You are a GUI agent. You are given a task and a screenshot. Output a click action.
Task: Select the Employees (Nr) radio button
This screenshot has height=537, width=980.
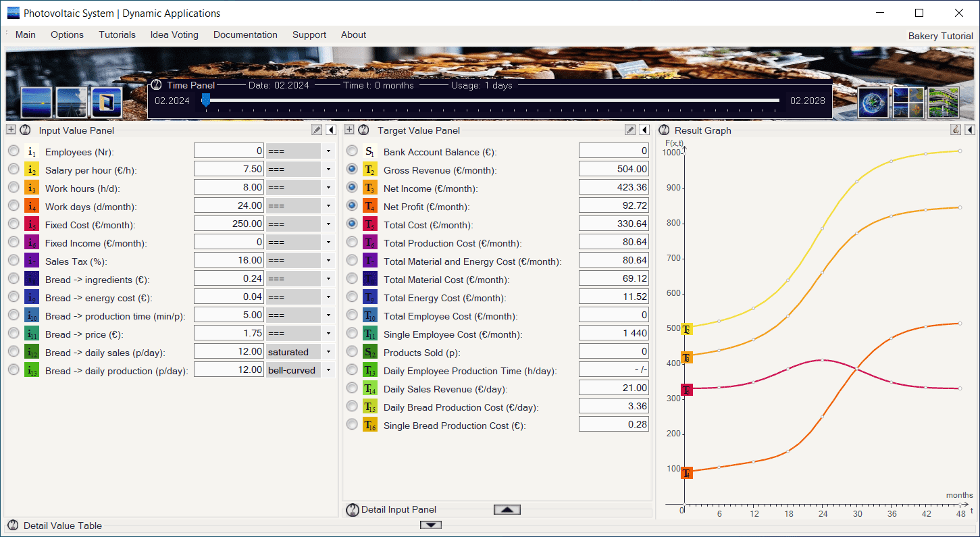[14, 151]
